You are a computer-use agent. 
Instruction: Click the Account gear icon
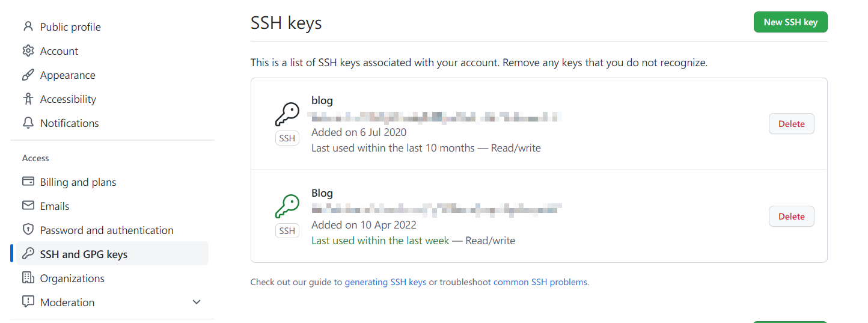tap(28, 51)
